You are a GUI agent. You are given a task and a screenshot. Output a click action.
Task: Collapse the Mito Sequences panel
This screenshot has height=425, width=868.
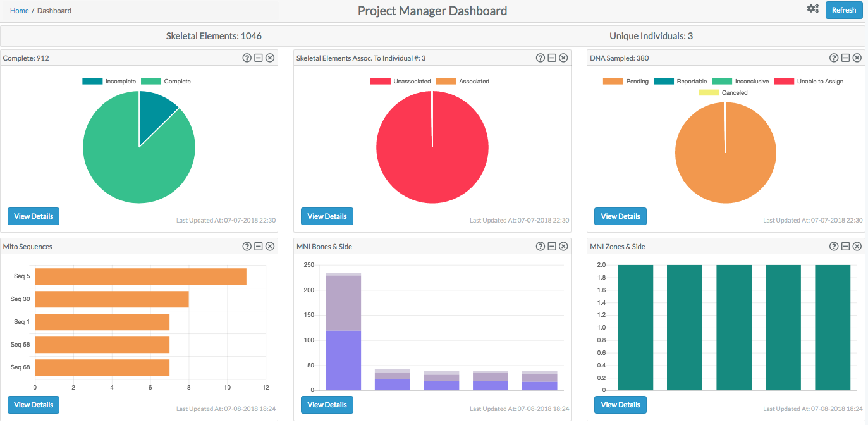click(259, 246)
